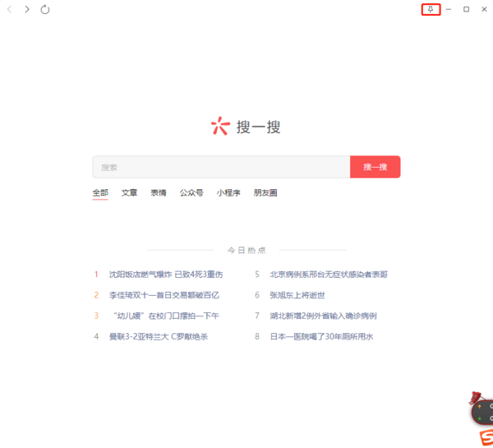Open the 小程序 tab
This screenshot has height=448, width=493.
click(228, 192)
